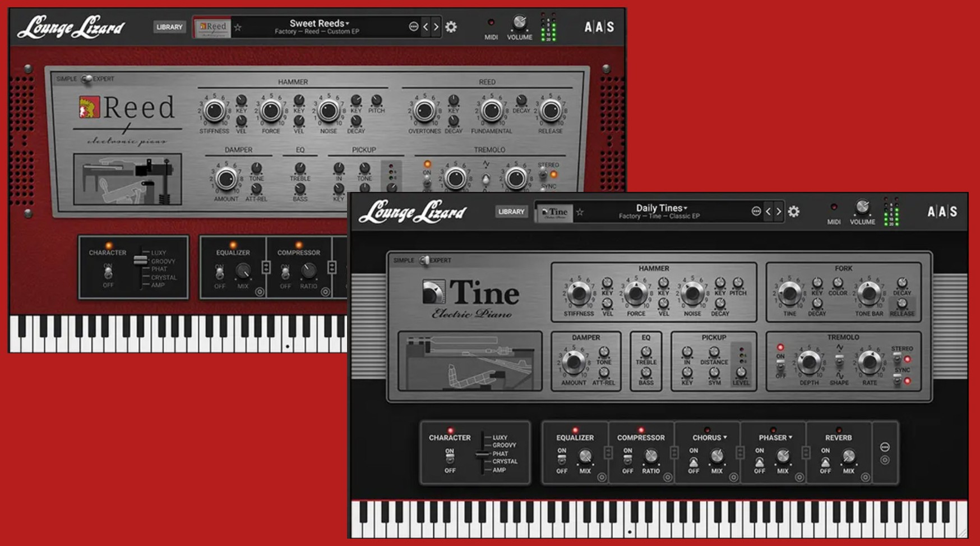The height and width of the screenshot is (546, 980).
Task: Swap Chorus and Phaser order in Tine window
Action: [740, 452]
